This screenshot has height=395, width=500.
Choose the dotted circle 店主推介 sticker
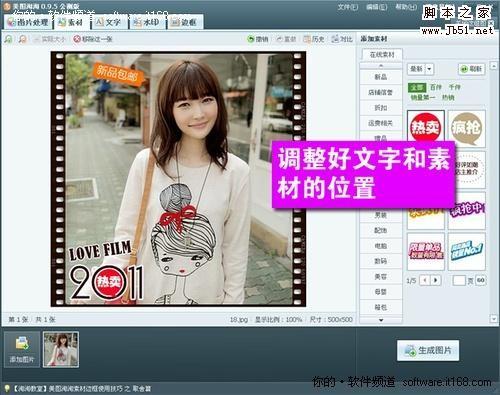click(470, 169)
